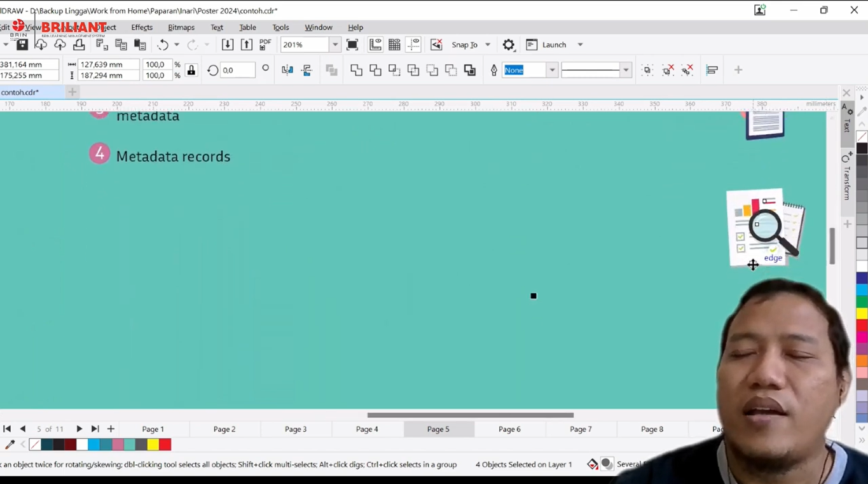Open the Bitmaps menu
The height and width of the screenshot is (484, 868).
[181, 27]
